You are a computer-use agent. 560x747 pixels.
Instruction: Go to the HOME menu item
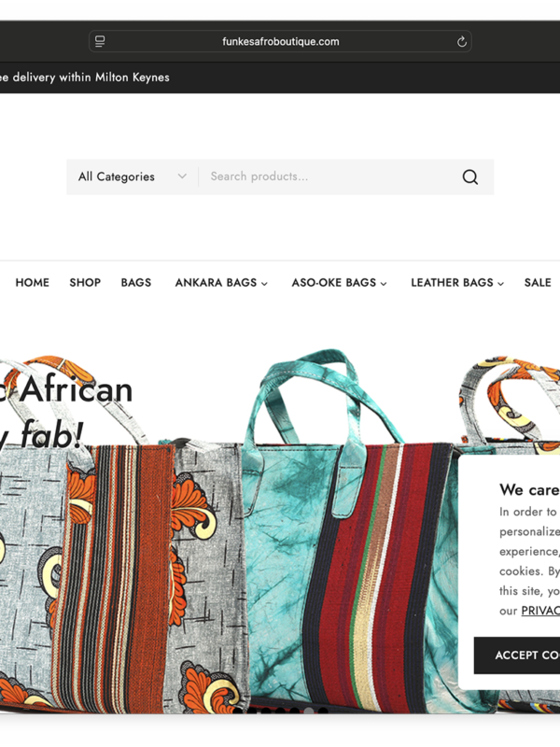(x=33, y=283)
